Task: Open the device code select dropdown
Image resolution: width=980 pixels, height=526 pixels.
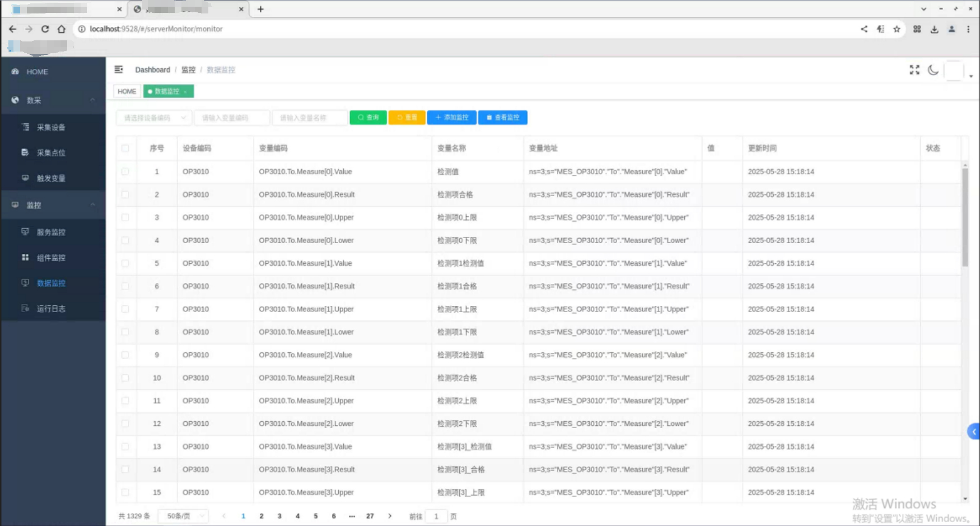Action: [154, 118]
